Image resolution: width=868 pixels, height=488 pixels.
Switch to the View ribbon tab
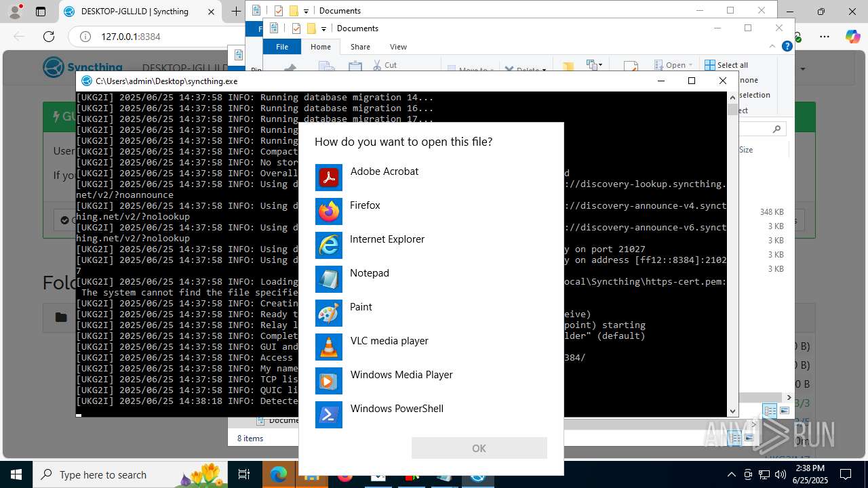[x=398, y=47]
